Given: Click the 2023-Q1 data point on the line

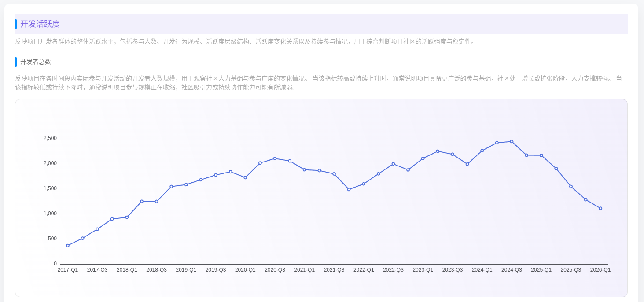Looking at the screenshot, I should [x=423, y=158].
